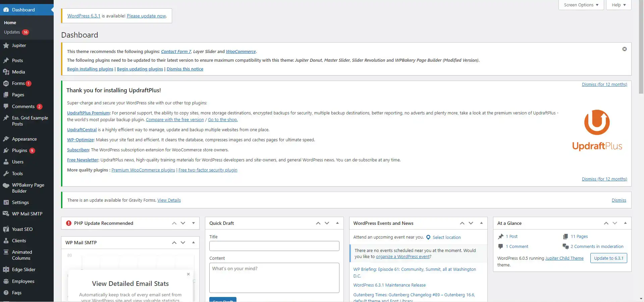The height and width of the screenshot is (302, 644).
Task: Click the What's on your mind content box
Action: coord(274,278)
